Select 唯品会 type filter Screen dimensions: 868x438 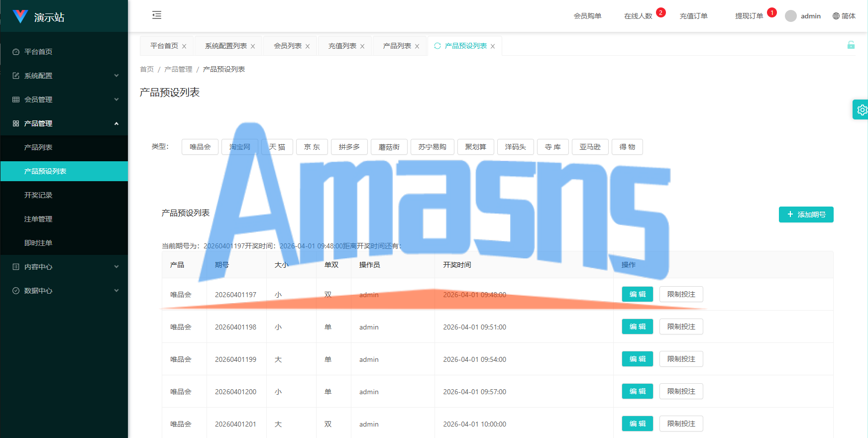click(x=200, y=147)
